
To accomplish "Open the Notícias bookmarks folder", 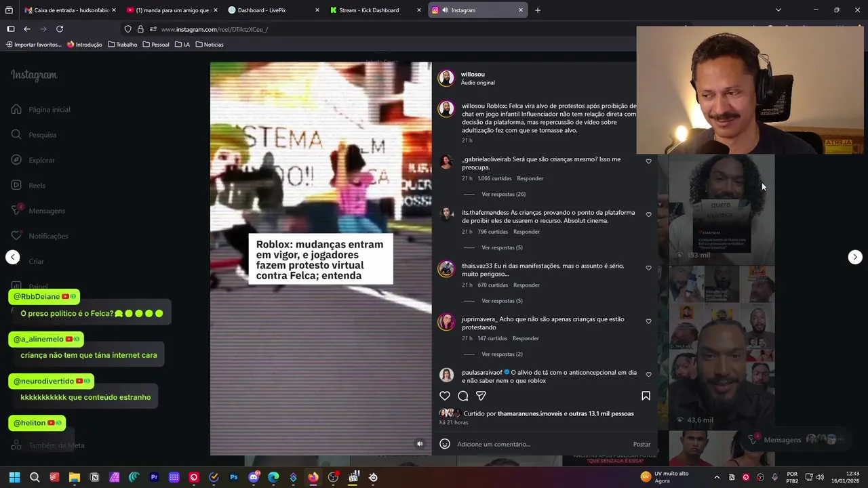I will click(210, 45).
